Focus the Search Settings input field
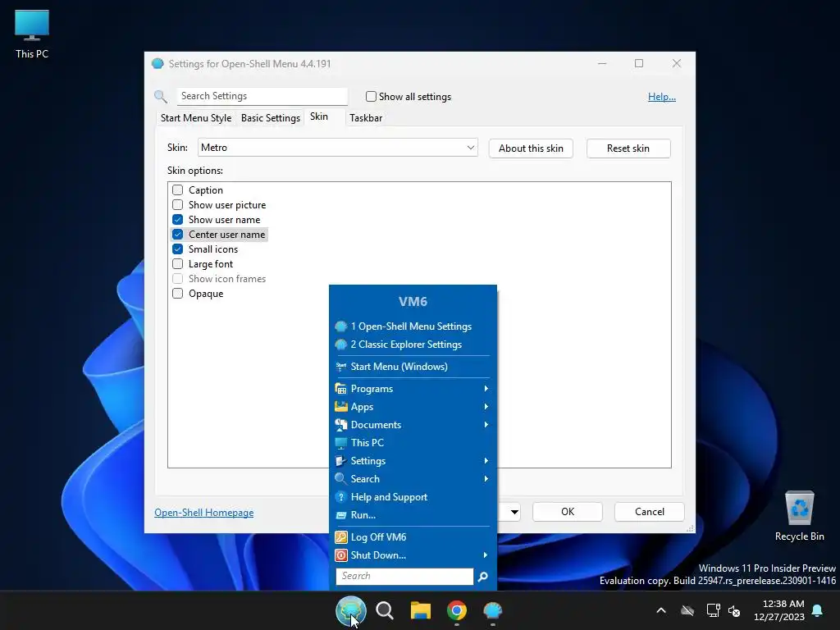The width and height of the screenshot is (840, 630). 262,97
